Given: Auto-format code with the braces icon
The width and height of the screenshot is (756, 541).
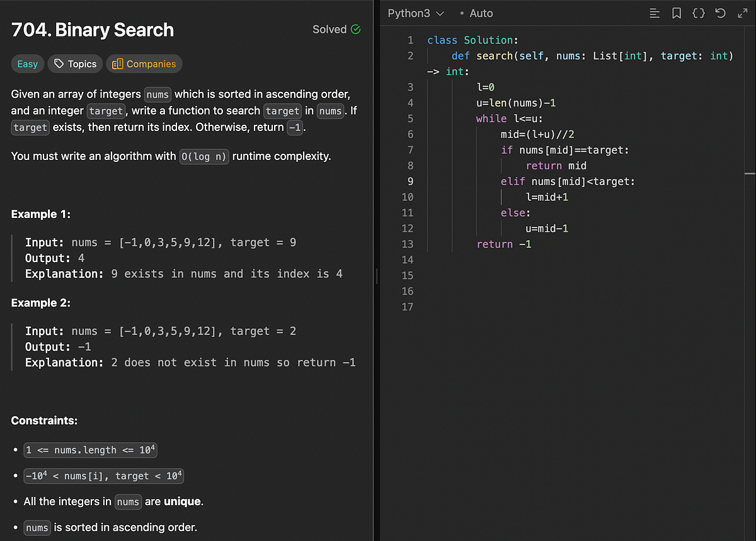Looking at the screenshot, I should (698, 13).
